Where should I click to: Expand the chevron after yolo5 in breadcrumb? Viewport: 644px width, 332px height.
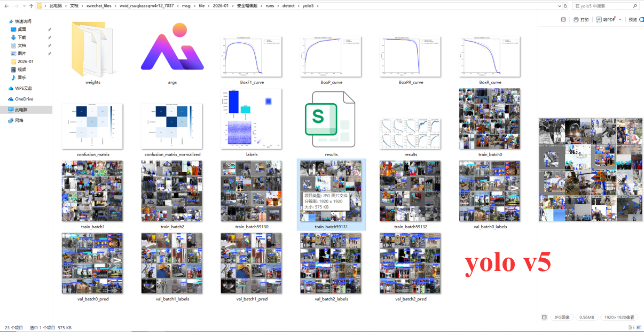click(318, 6)
